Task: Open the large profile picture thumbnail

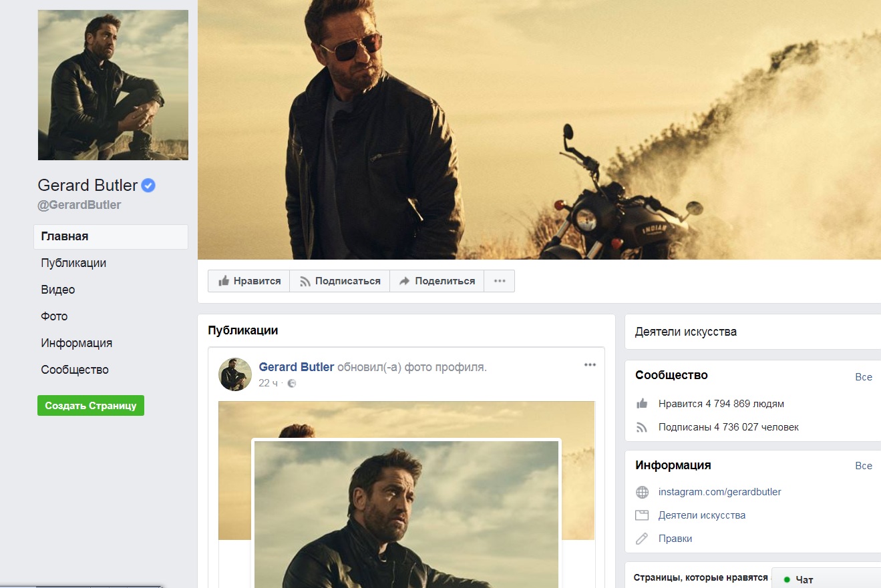Action: 113,85
